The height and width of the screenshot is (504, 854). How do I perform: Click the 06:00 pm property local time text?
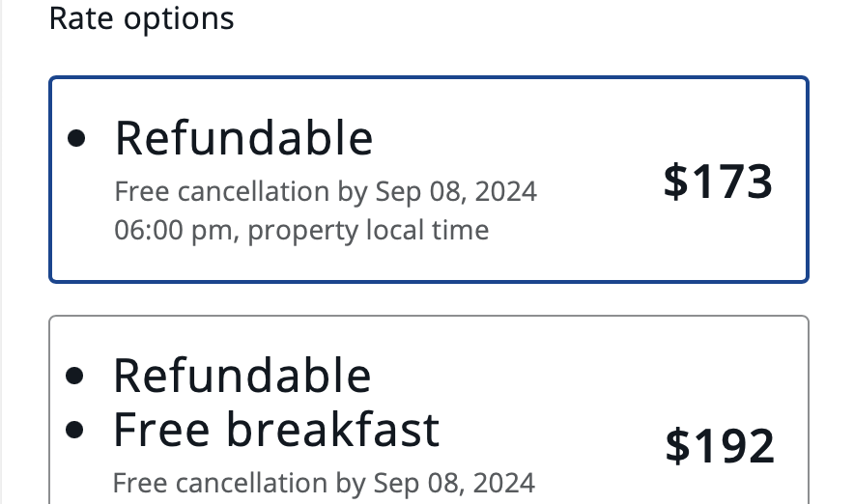[301, 230]
